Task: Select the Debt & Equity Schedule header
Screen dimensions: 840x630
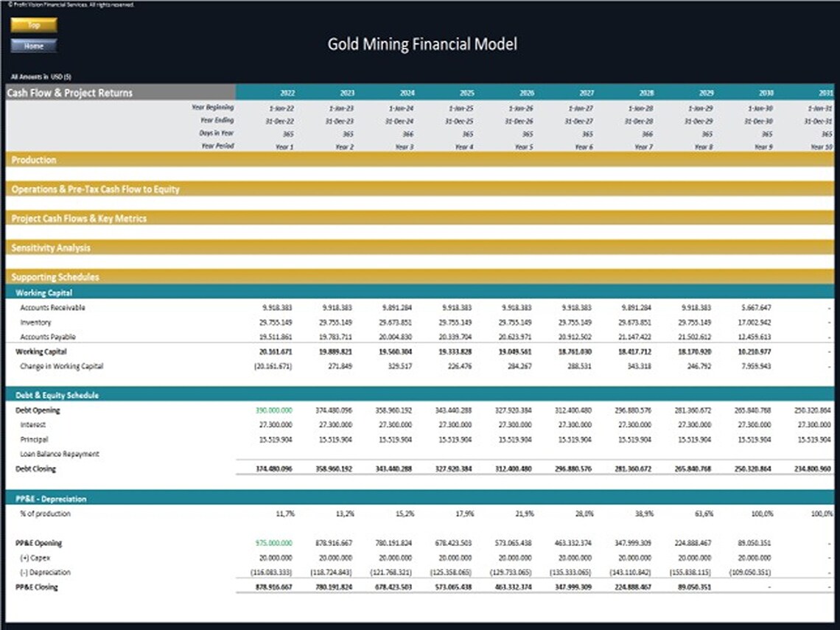Action: [419, 395]
